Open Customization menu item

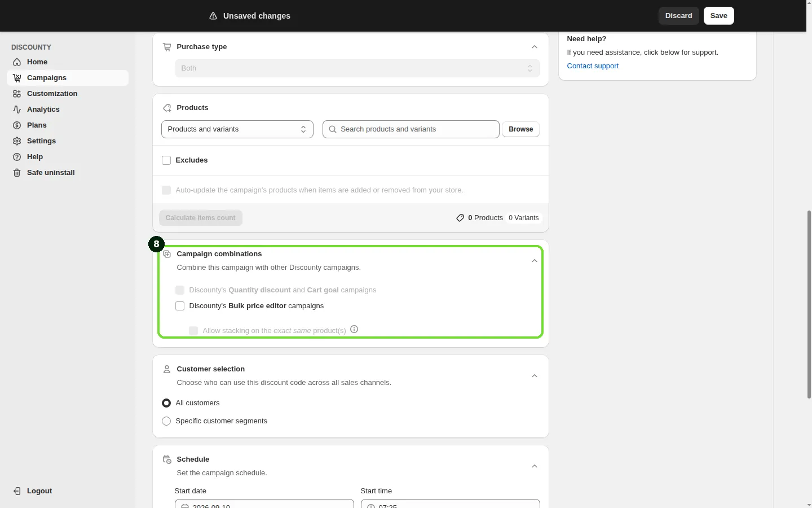pyautogui.click(x=68, y=94)
